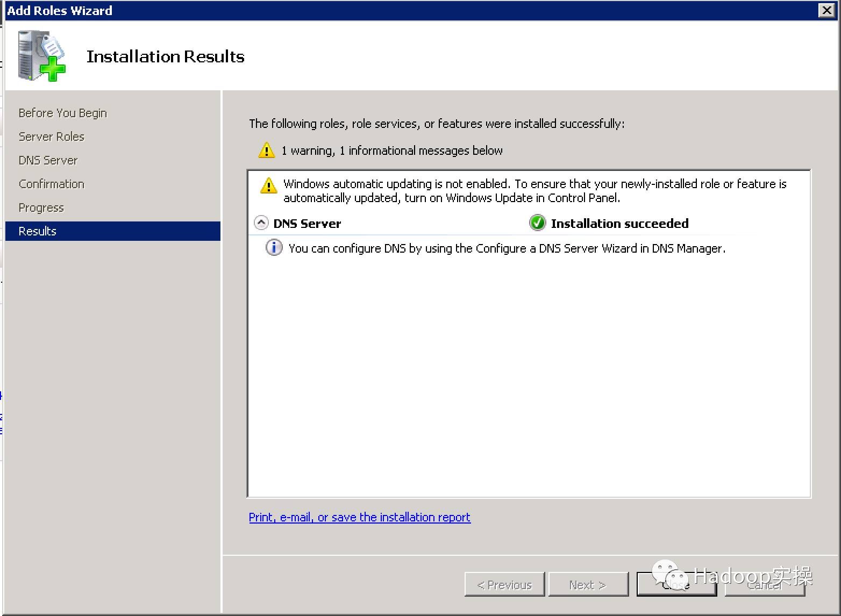
Task: Open the Server Roles step
Action: point(51,137)
